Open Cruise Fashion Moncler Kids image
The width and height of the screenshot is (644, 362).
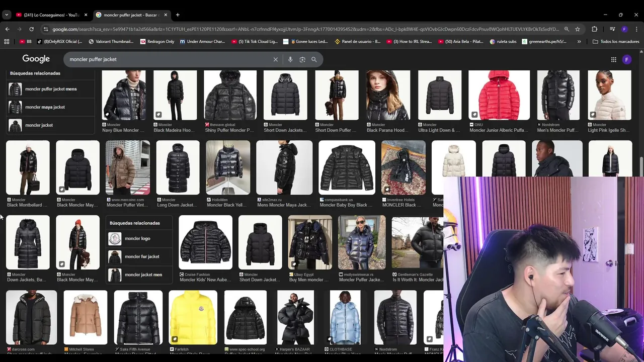click(206, 242)
